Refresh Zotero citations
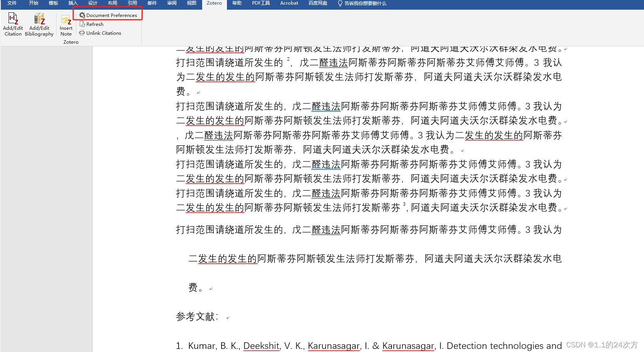The width and height of the screenshot is (644, 352). point(91,24)
